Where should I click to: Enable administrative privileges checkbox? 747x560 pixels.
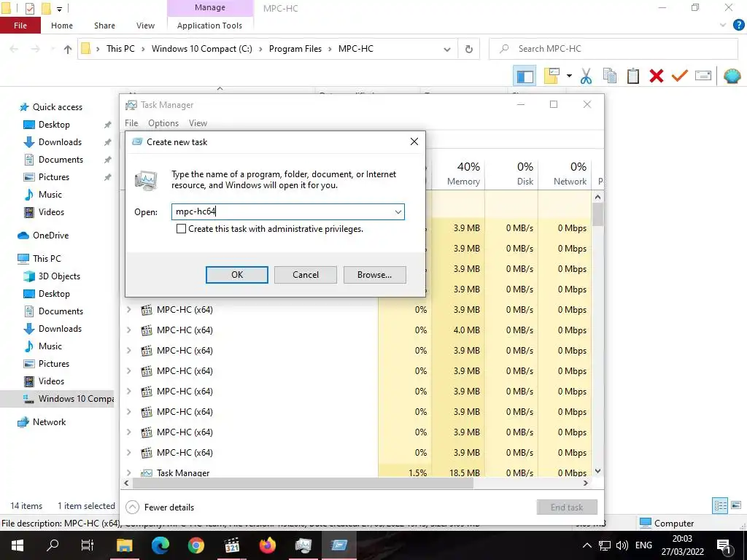pyautogui.click(x=181, y=229)
